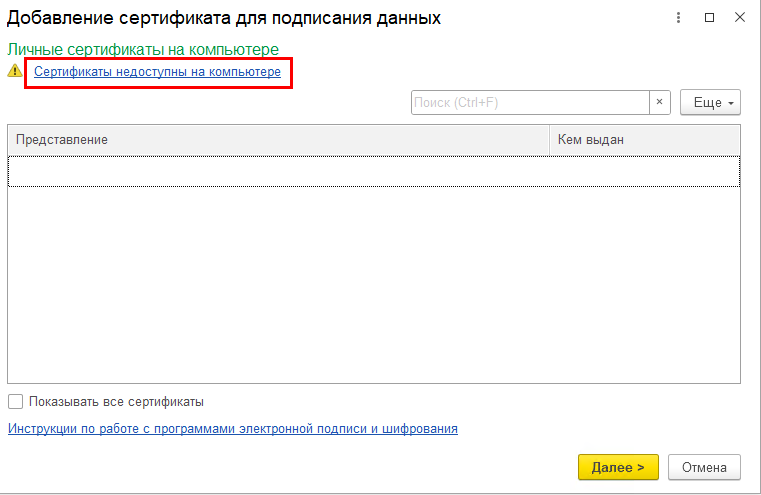Screen dimensions: 761x495
Task: Click the green 'Личные сертификаты на компьютере' heading
Action: pos(143,49)
